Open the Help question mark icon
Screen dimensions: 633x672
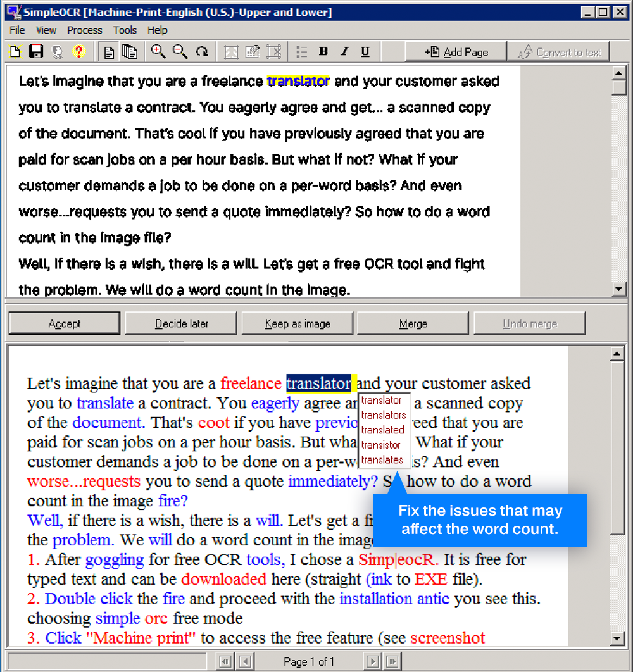click(x=79, y=51)
